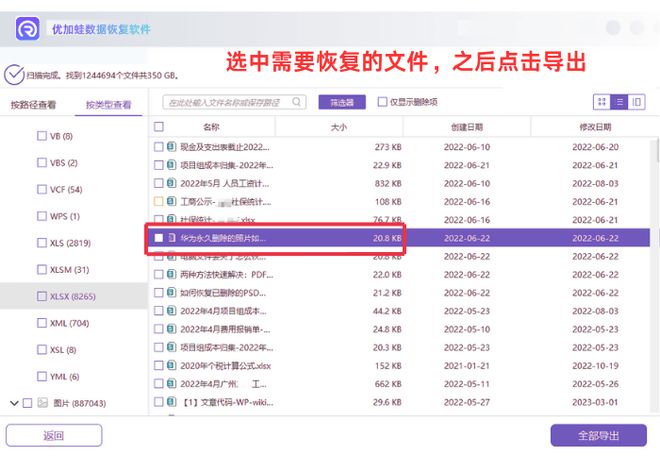
Task: Click file icon of 工商公示 row
Action: point(171,201)
